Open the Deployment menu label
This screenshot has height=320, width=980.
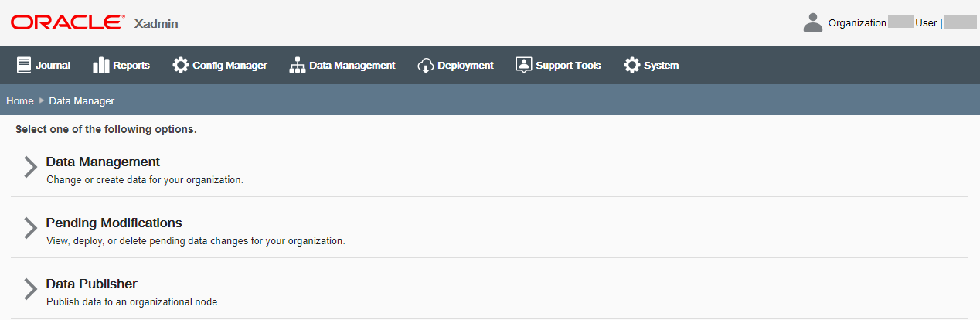click(465, 66)
